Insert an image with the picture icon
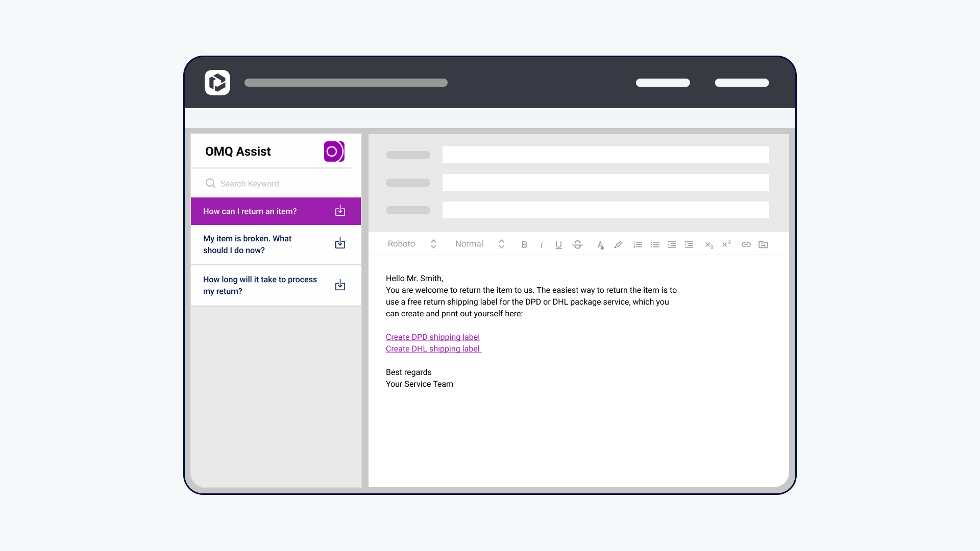 [763, 244]
